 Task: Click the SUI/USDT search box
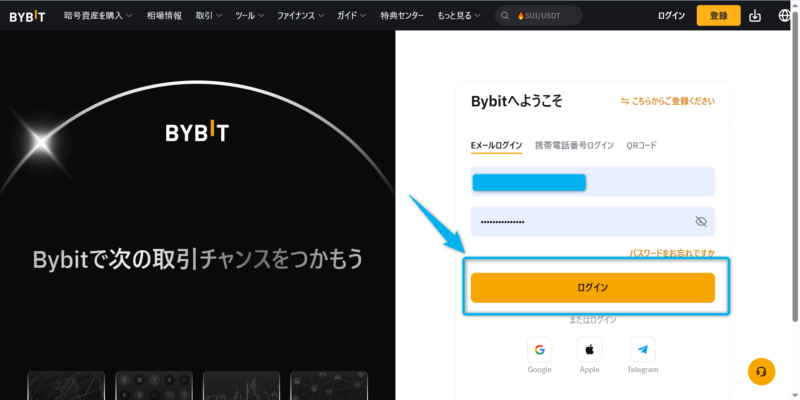(539, 16)
